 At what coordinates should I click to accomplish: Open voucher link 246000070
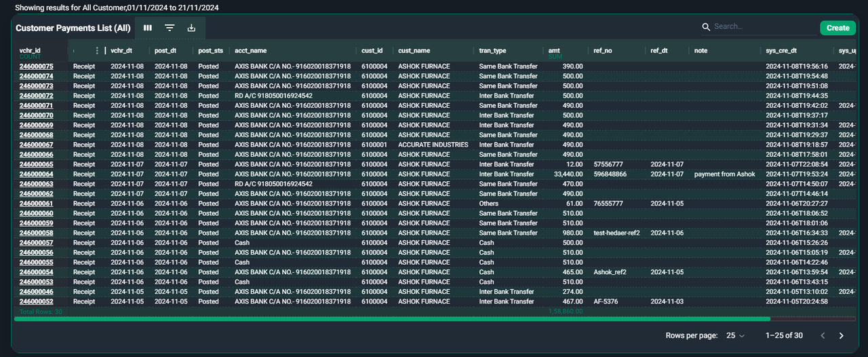(x=36, y=115)
